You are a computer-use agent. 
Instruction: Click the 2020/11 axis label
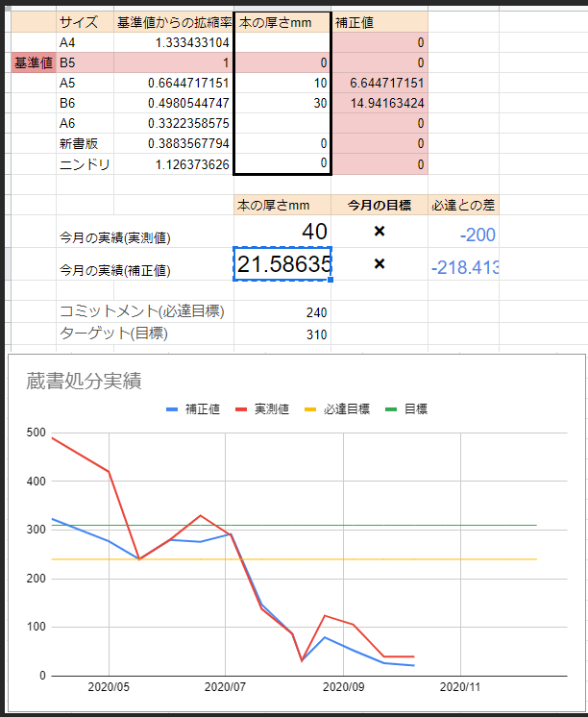[x=460, y=687]
